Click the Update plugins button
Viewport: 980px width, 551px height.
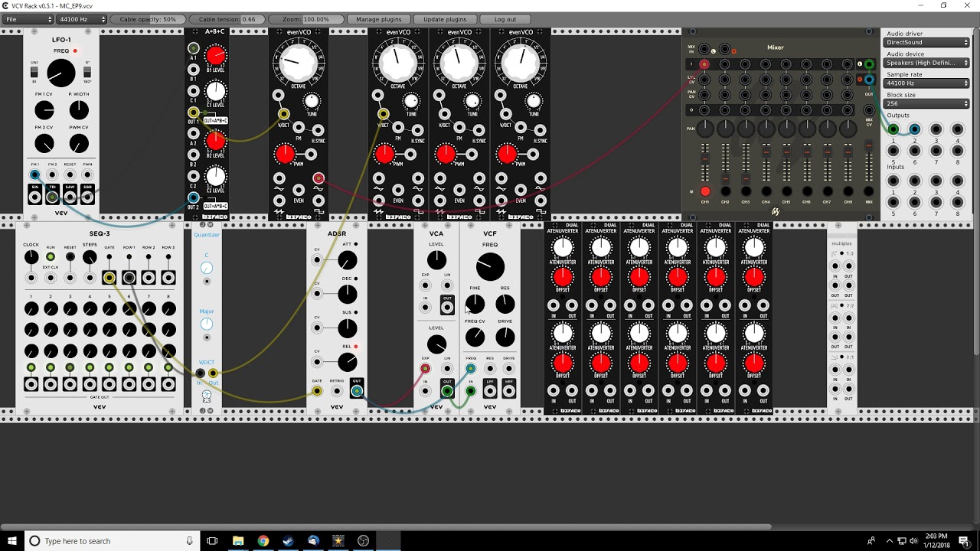click(445, 19)
